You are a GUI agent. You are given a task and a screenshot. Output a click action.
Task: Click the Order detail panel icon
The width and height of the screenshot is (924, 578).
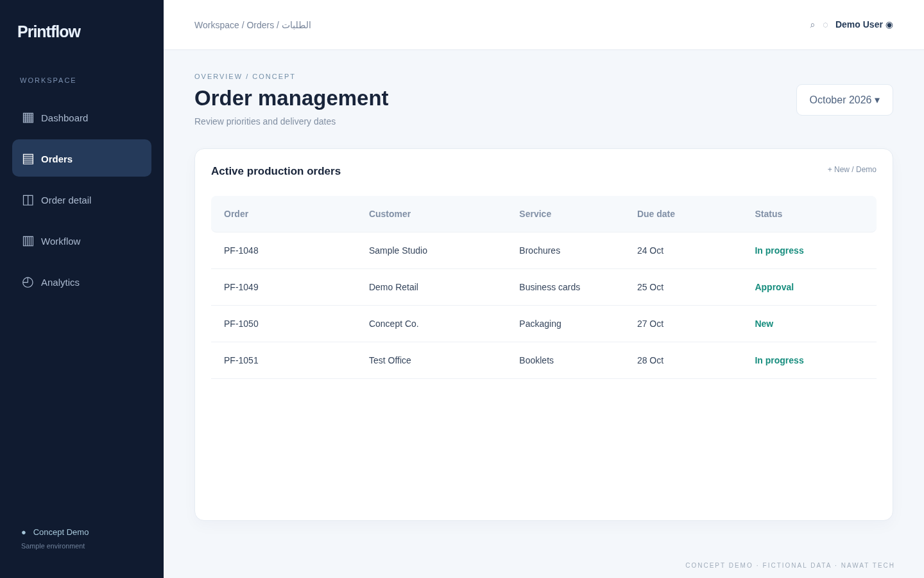(28, 200)
